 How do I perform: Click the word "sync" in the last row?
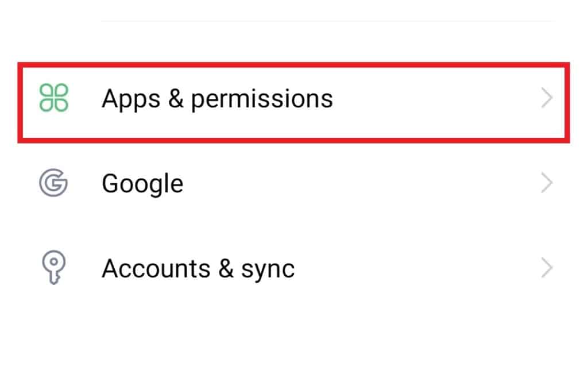coord(268,270)
